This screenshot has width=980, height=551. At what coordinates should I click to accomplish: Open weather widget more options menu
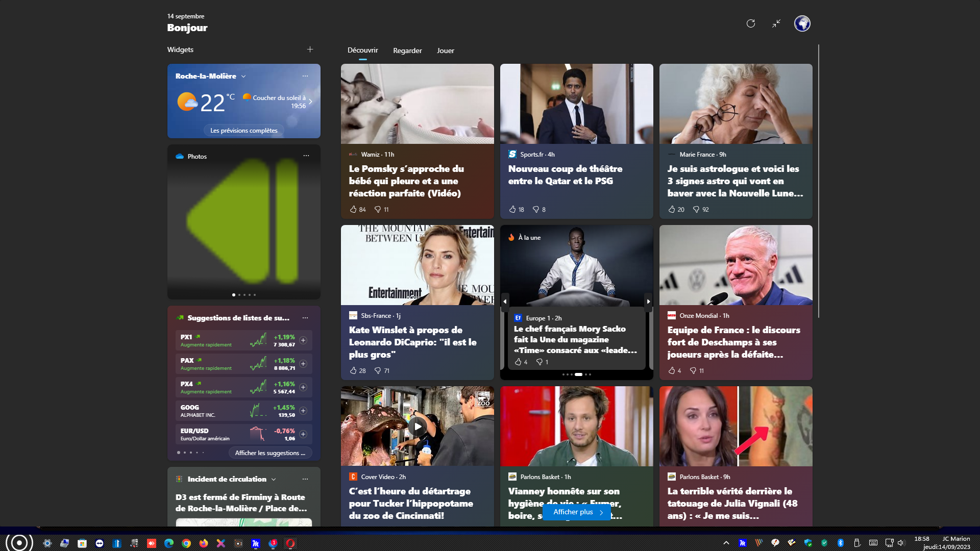305,76
